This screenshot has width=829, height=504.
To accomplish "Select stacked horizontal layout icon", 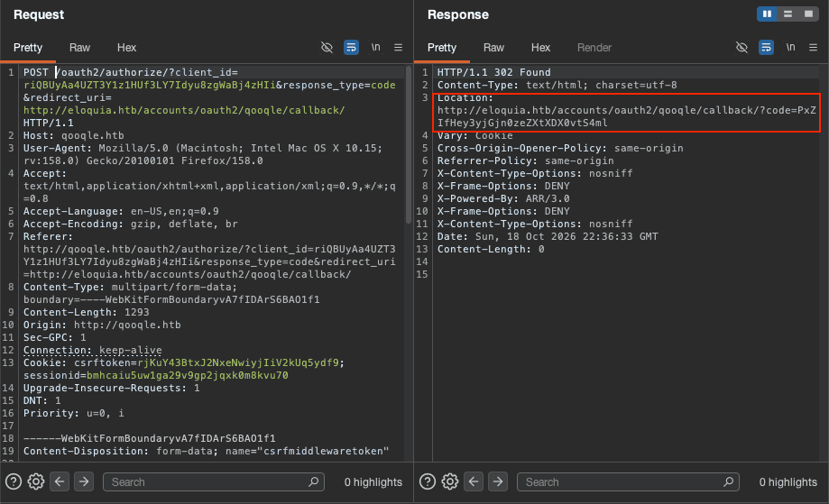I will coord(788,14).
